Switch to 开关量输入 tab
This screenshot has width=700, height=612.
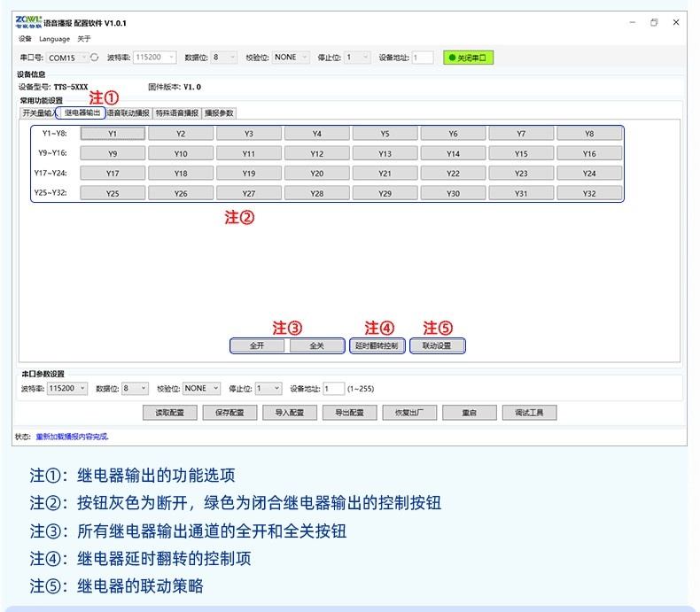(x=38, y=112)
